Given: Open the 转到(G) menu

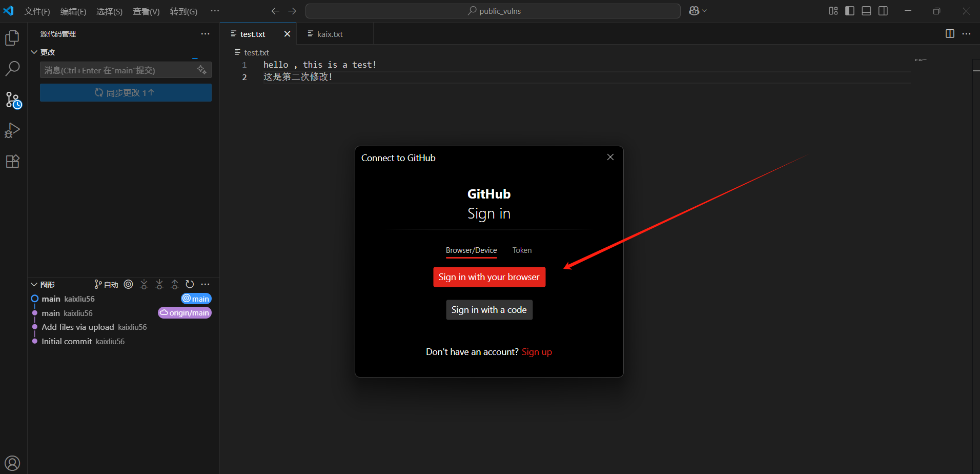Looking at the screenshot, I should (183, 11).
